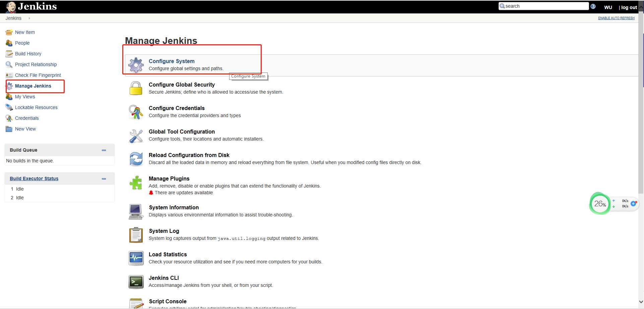The width and height of the screenshot is (644, 309).
Task: Open Reload Configuration from Disk link
Action: pyautogui.click(x=189, y=155)
